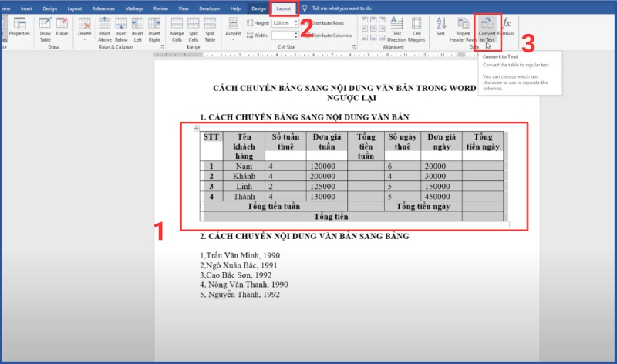
Task: Decrease row Height with down arrow
Action: pyautogui.click(x=296, y=25)
